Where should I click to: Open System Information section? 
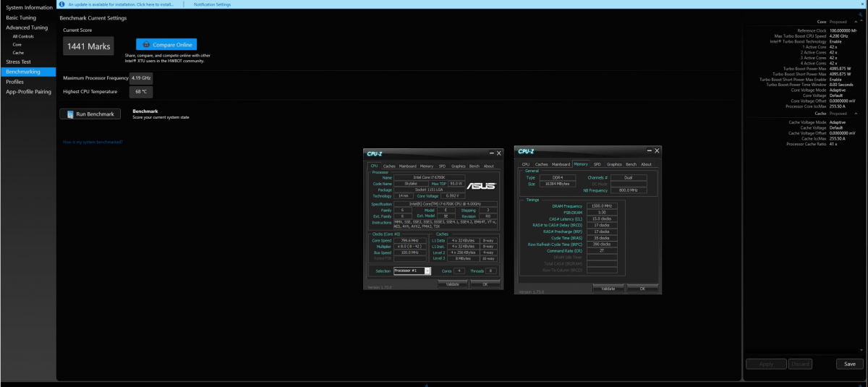(28, 7)
